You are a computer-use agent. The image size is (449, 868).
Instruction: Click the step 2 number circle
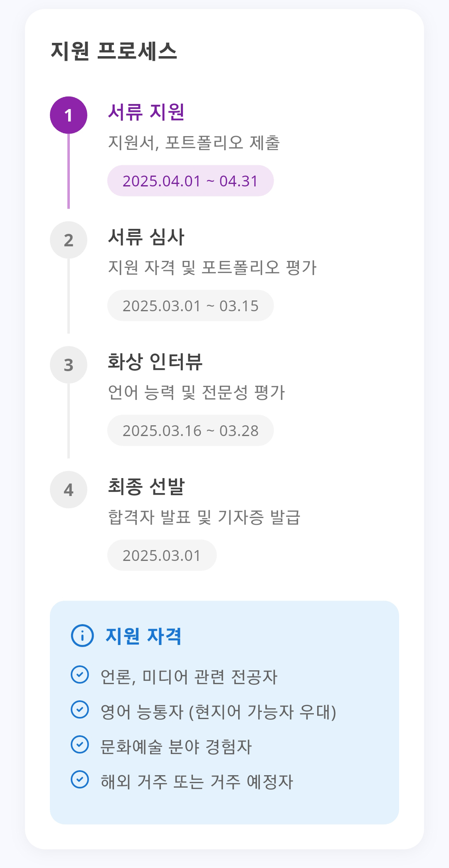pos(69,240)
